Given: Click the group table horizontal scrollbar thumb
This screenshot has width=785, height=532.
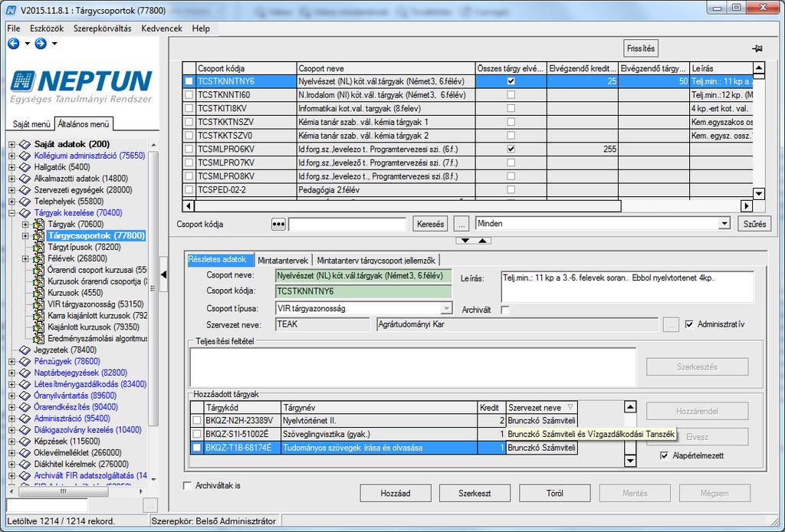Looking at the screenshot, I should (408, 205).
